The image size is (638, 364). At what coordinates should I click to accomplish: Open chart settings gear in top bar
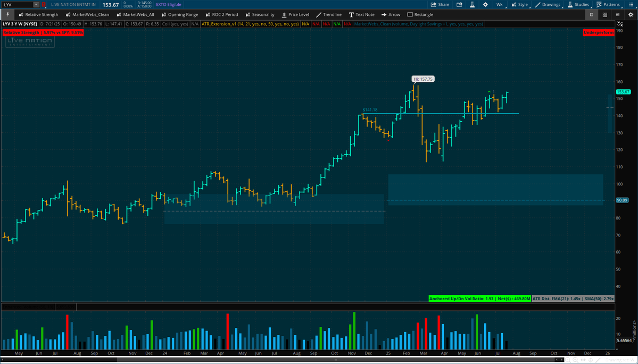click(485, 4)
